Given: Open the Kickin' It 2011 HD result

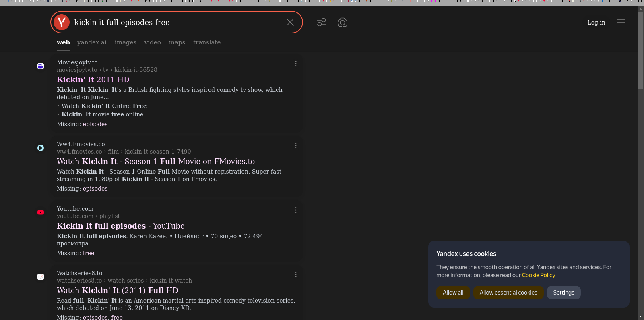Looking at the screenshot, I should click(x=93, y=79).
